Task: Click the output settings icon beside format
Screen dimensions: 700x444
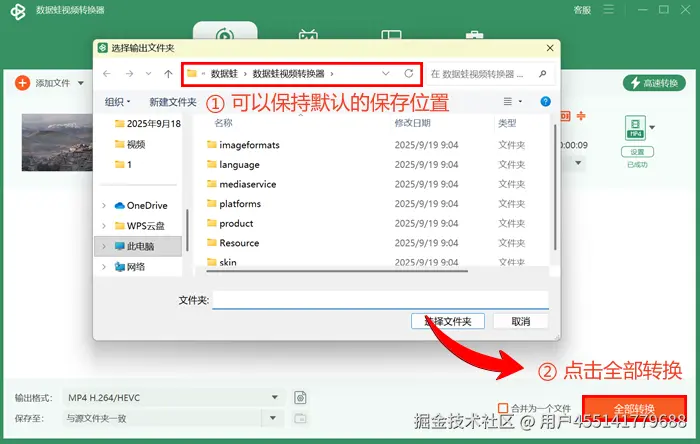Action: [300, 397]
